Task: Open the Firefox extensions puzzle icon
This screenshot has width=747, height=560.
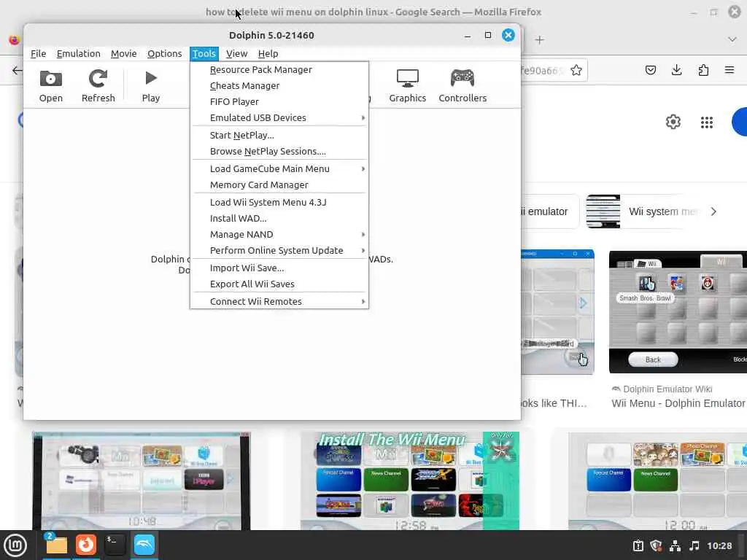Action: [703, 71]
